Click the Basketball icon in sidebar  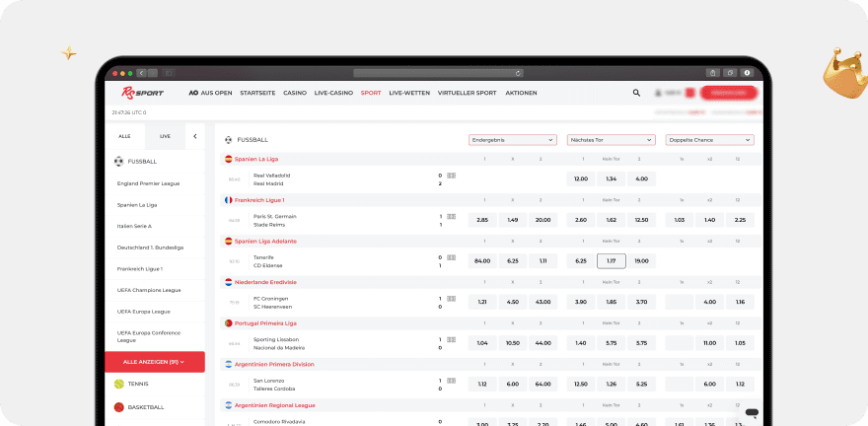pyautogui.click(x=119, y=406)
